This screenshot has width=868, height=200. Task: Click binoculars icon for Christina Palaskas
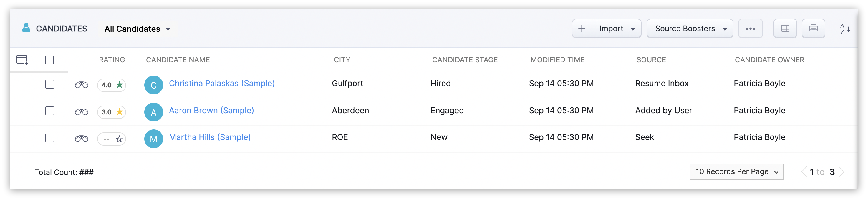point(81,85)
